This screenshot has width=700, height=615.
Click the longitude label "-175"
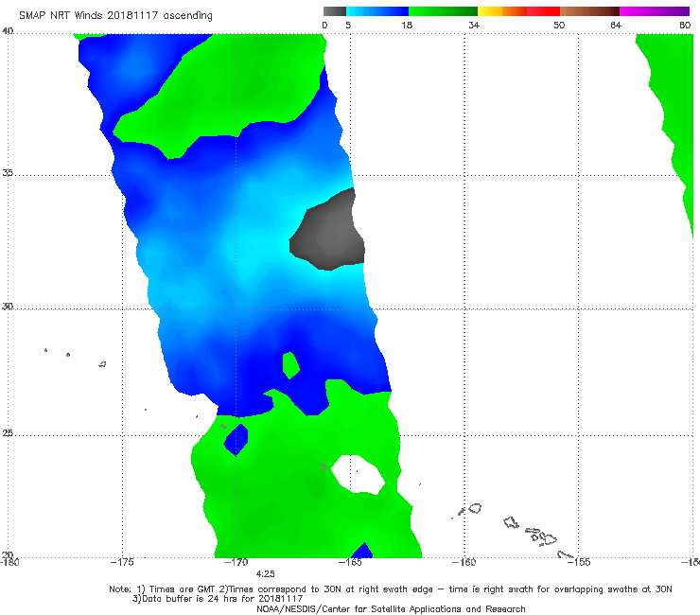coord(122,562)
